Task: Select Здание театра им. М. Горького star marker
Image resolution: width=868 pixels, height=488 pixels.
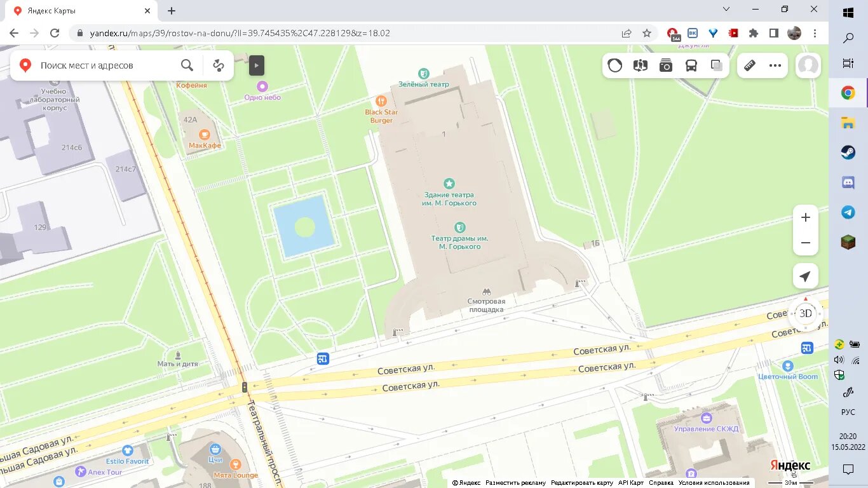Action: pyautogui.click(x=449, y=184)
